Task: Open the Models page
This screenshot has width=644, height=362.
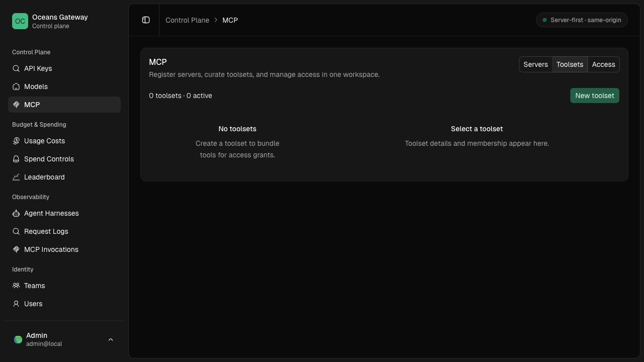Action: coord(64,86)
